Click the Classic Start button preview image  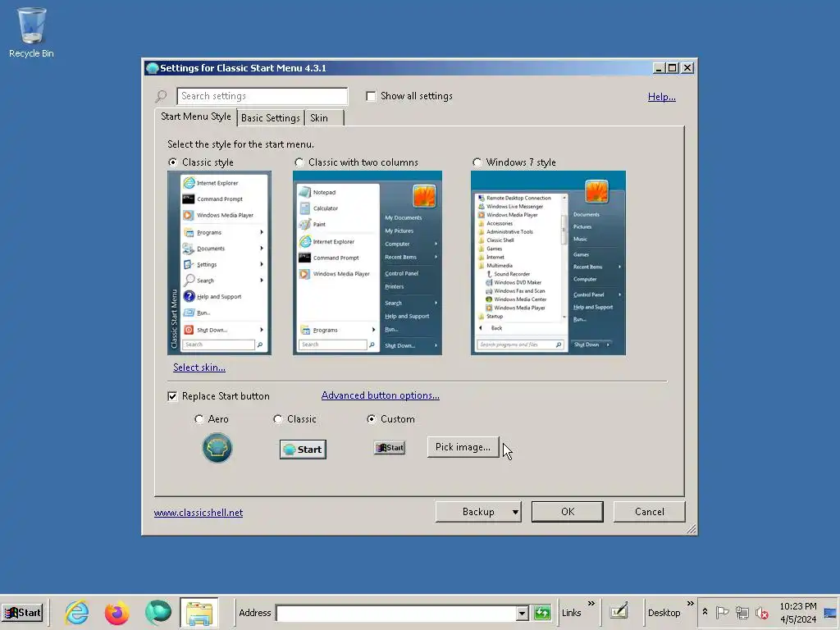(x=303, y=450)
